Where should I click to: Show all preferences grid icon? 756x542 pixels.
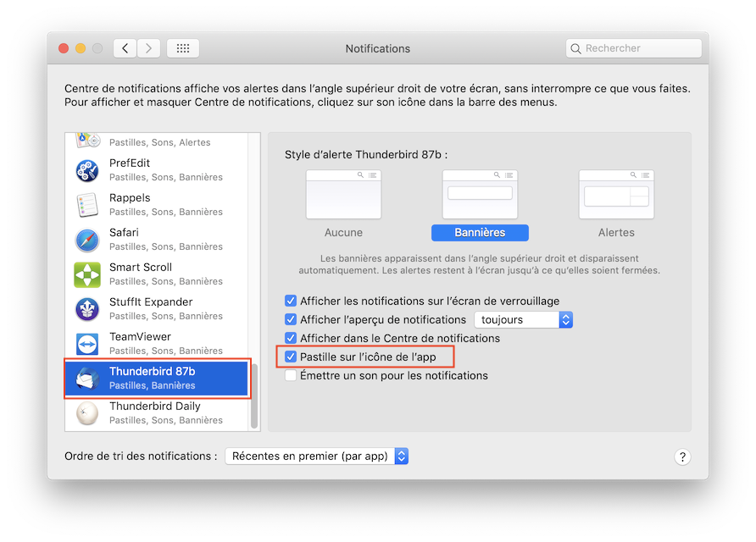[183, 48]
